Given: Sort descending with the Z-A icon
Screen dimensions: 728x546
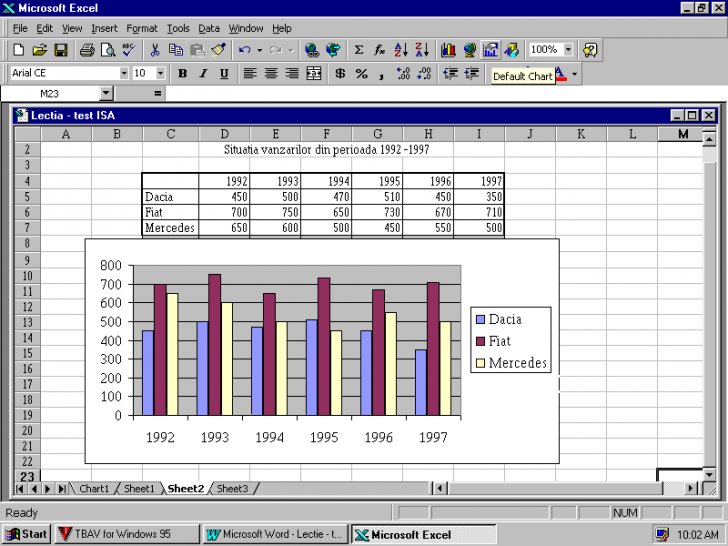Looking at the screenshot, I should [x=422, y=50].
